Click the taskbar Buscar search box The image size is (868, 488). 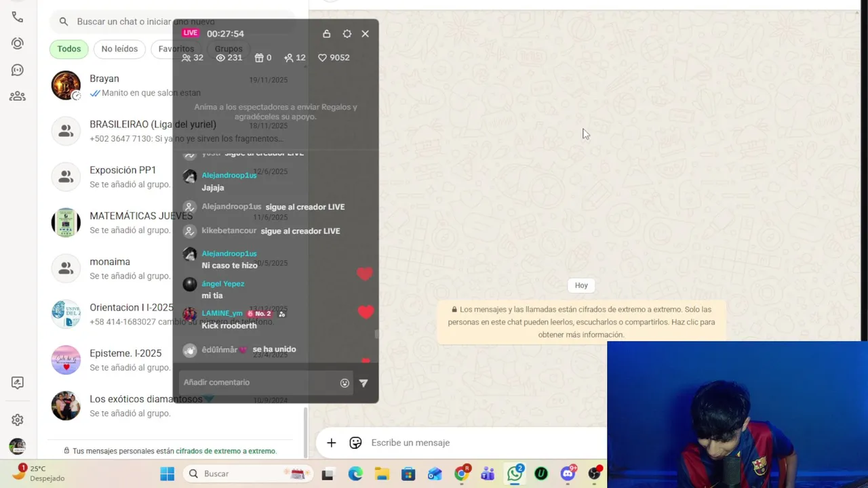[248, 474]
